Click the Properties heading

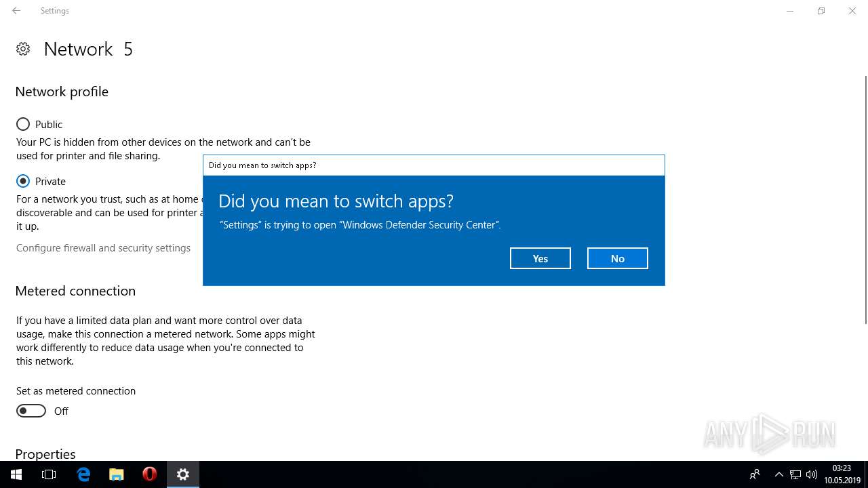click(x=45, y=454)
